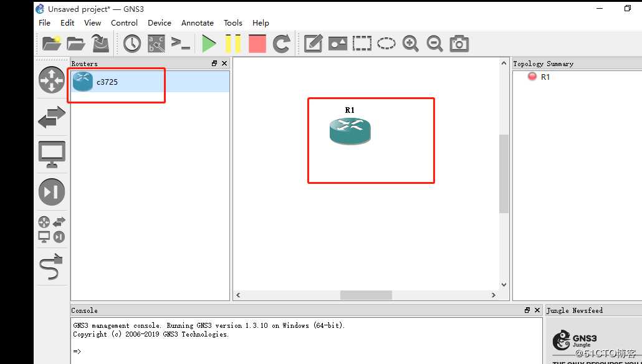
Task: Browse all devices icon
Action: coord(52,229)
